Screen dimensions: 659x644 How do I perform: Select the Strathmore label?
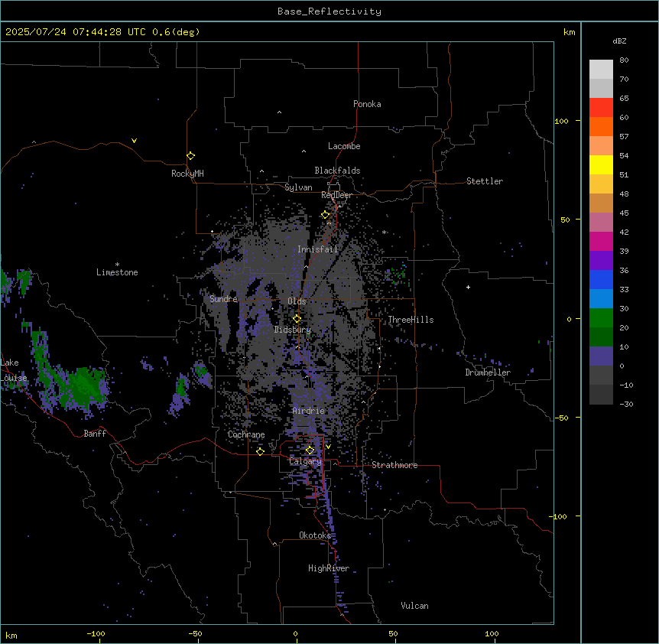pos(394,465)
